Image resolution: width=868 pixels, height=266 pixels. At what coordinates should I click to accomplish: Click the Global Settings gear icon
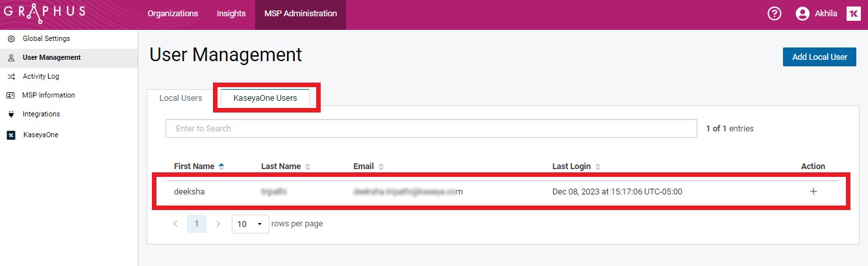click(x=10, y=39)
